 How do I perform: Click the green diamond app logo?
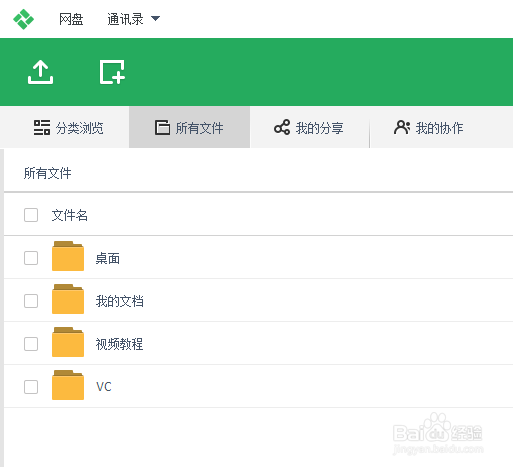(x=23, y=19)
